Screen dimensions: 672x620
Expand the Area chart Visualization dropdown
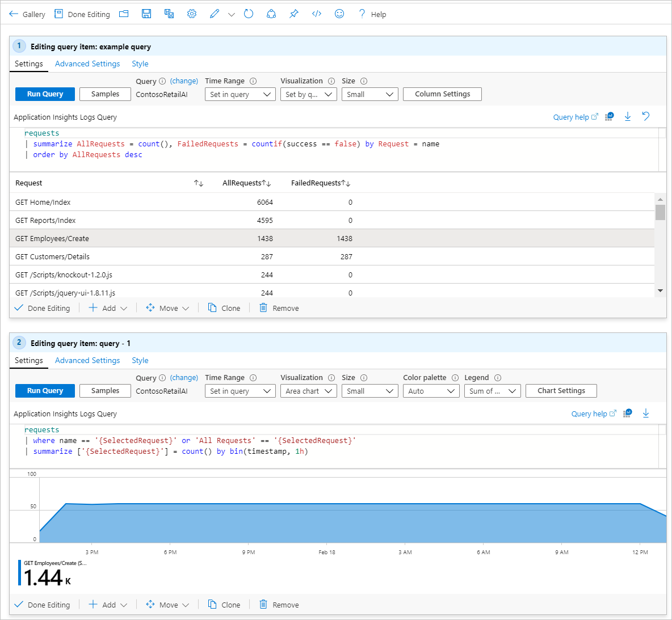309,391
